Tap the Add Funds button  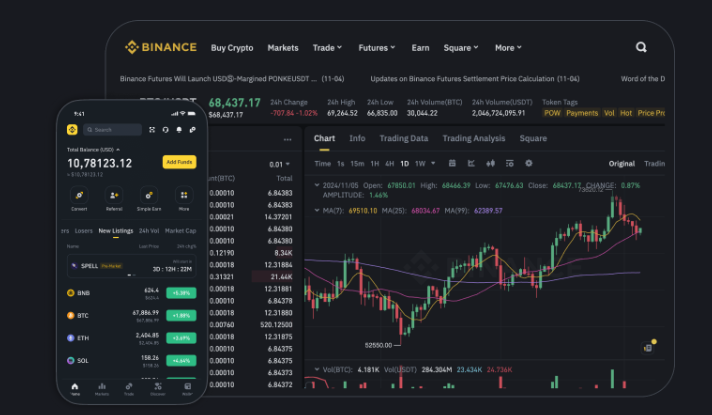(179, 162)
